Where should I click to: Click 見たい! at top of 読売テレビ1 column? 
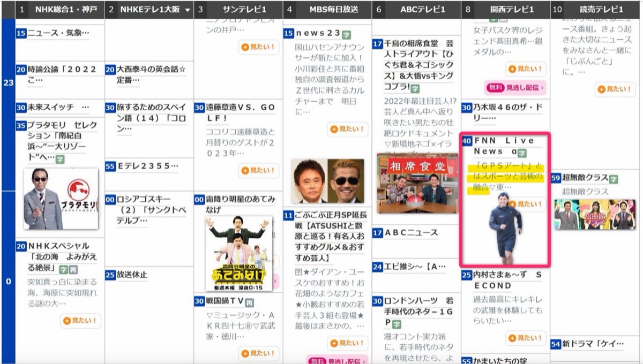pos(615,89)
